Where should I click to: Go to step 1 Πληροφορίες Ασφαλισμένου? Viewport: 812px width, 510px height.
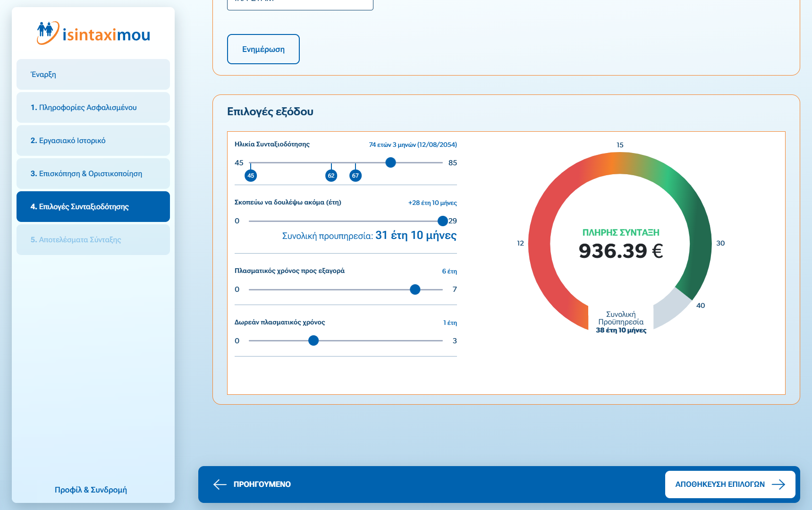(93, 108)
